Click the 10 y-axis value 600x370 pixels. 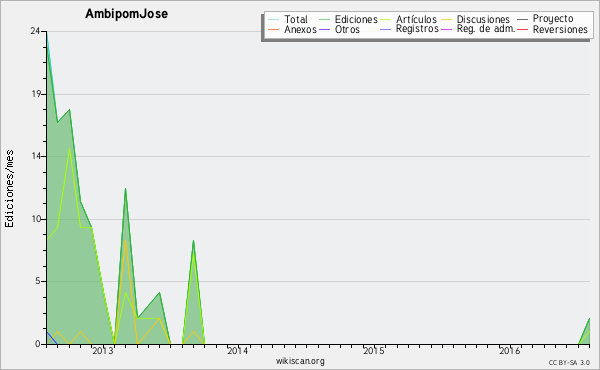(35, 219)
